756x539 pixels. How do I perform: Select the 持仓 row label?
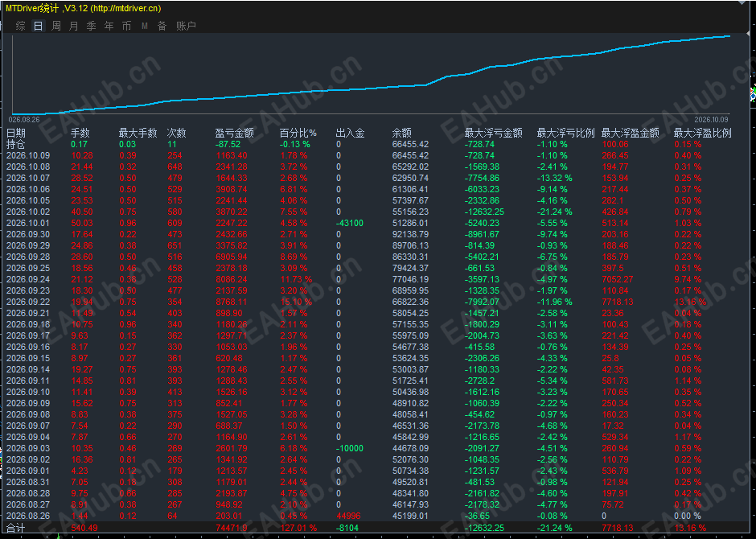point(16,144)
